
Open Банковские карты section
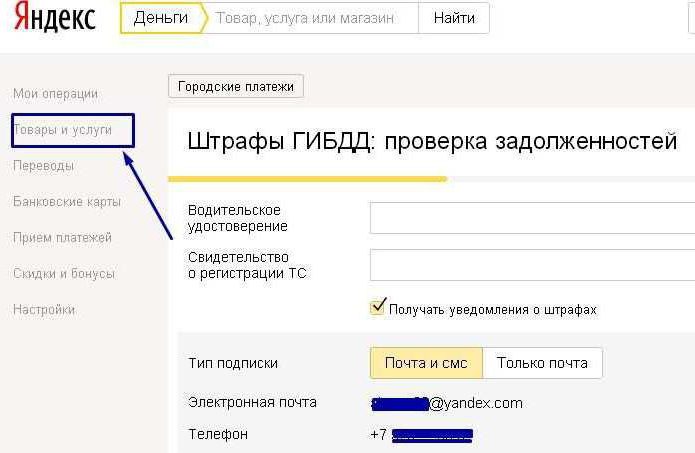[67, 202]
